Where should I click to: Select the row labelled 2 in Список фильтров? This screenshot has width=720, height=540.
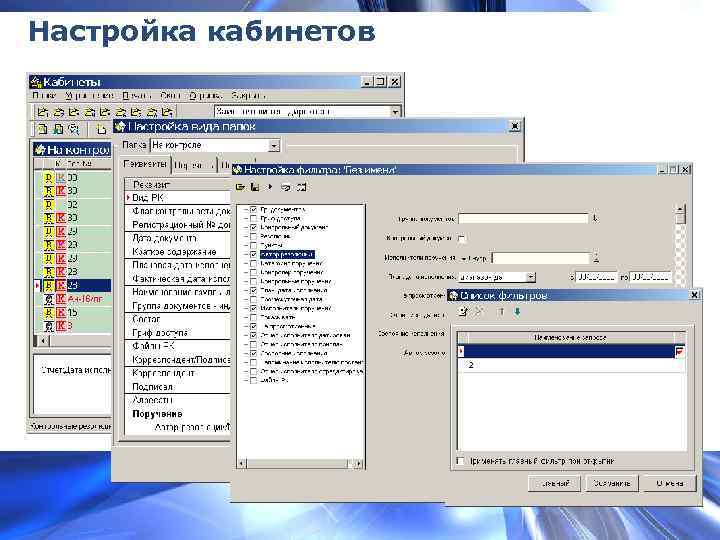(x=571, y=365)
